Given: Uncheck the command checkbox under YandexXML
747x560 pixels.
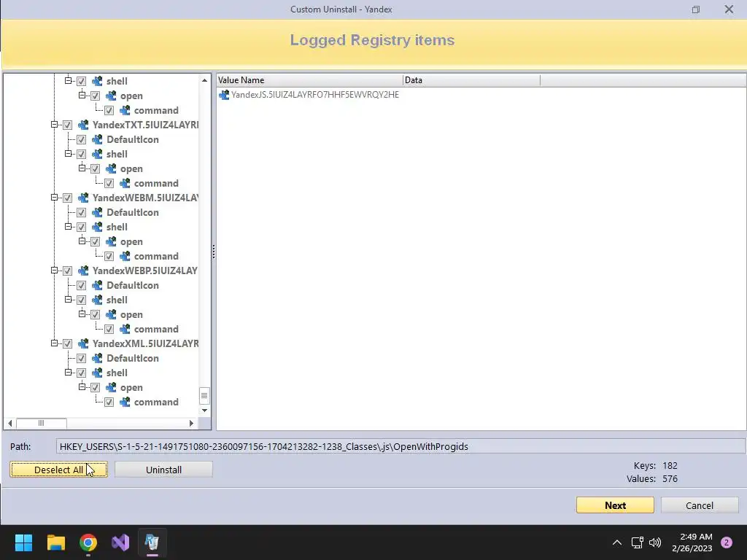Looking at the screenshot, I should pyautogui.click(x=109, y=402).
